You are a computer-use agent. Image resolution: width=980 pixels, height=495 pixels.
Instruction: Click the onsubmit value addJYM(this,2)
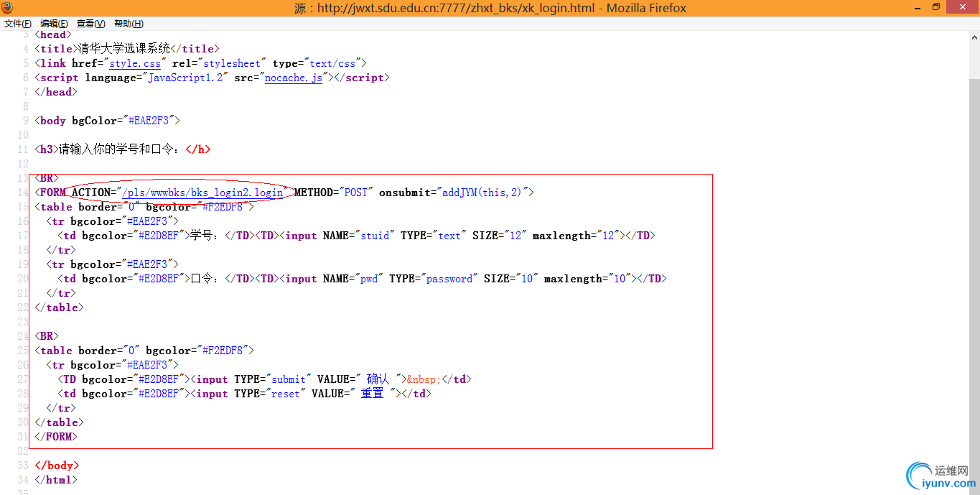pos(482,193)
